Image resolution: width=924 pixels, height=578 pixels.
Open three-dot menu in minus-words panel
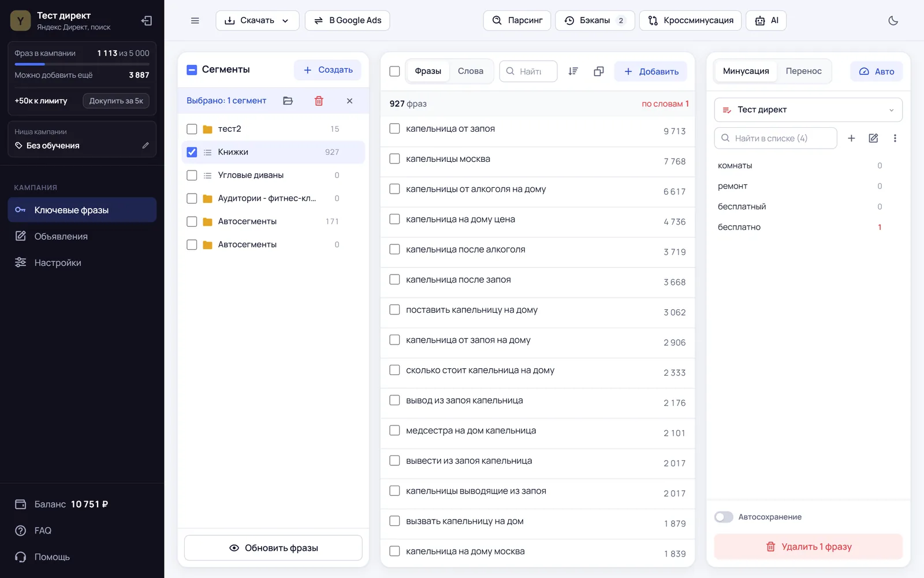[x=895, y=138]
